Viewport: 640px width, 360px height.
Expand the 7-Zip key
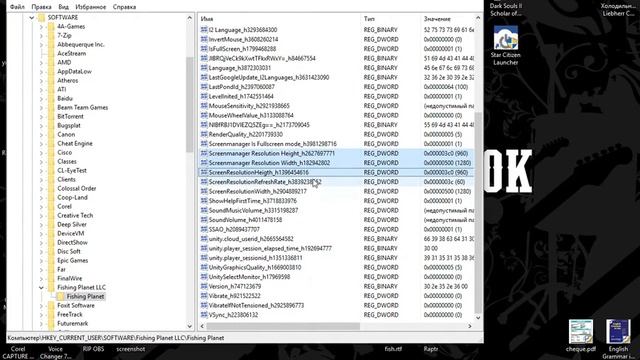(x=41, y=36)
